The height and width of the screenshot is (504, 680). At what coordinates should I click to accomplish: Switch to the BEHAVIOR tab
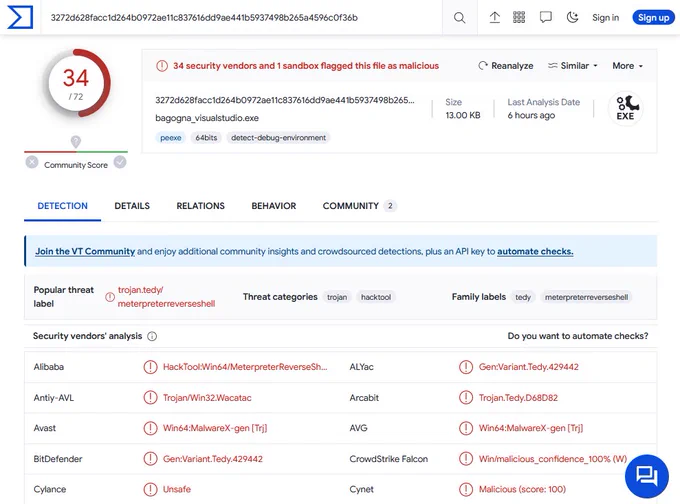(x=274, y=206)
